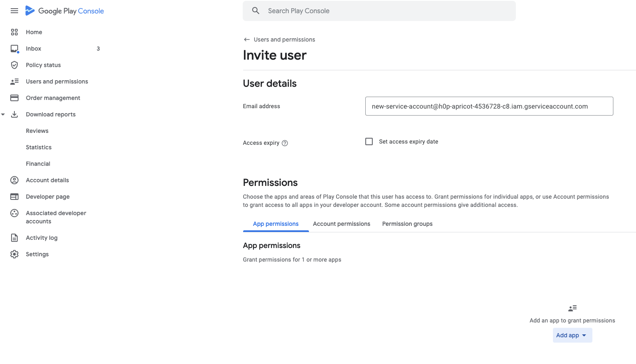This screenshot has height=364, width=636.
Task: Switch to the Account permissions tab
Action: (x=341, y=224)
